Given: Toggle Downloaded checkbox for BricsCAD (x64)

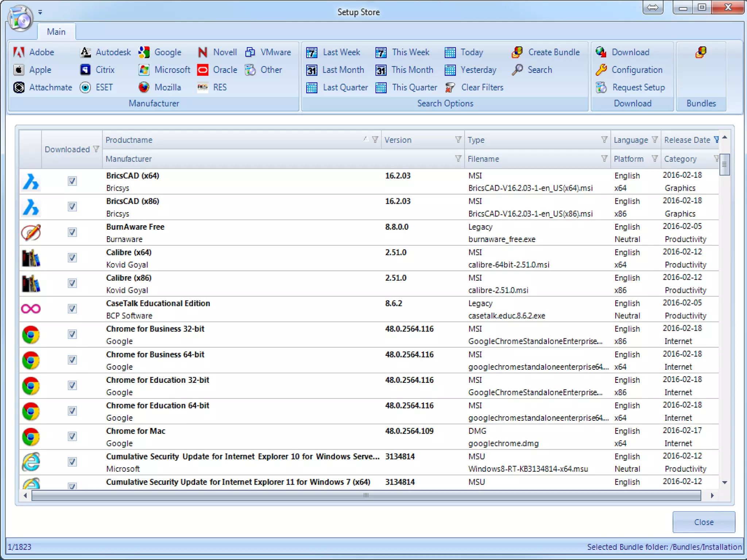Looking at the screenshot, I should point(72,181).
